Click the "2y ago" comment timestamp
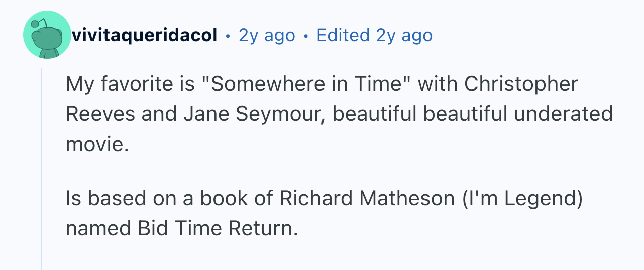Image resolution: width=644 pixels, height=270 pixels. point(267,35)
